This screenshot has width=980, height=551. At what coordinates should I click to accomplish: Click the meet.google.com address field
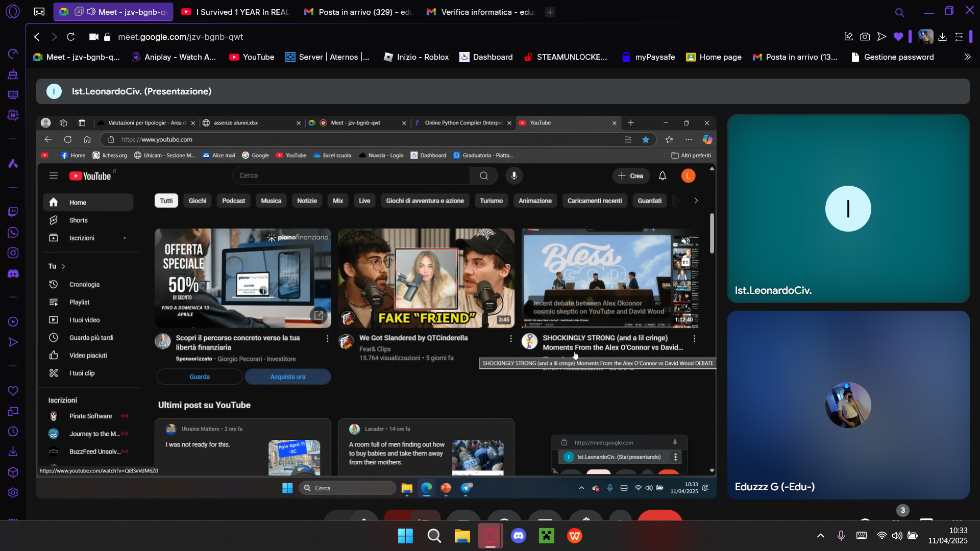coord(180,37)
